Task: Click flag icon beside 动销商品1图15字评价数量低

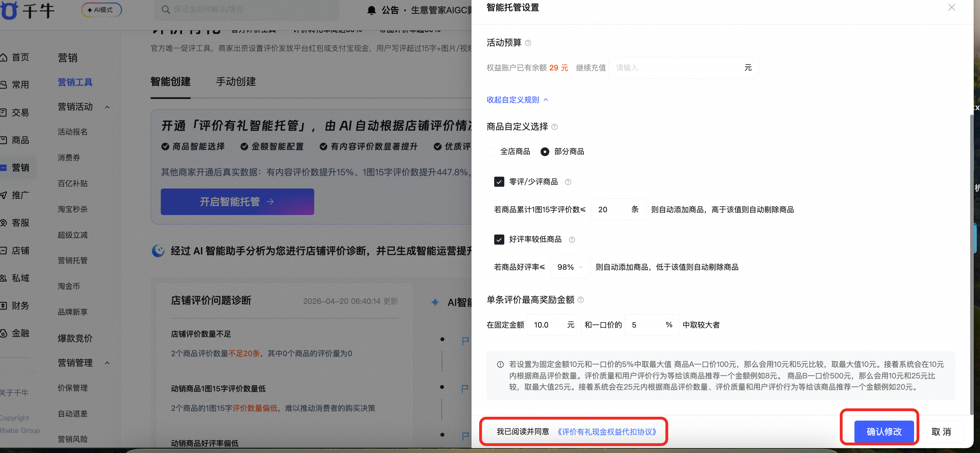Action: [x=465, y=389]
